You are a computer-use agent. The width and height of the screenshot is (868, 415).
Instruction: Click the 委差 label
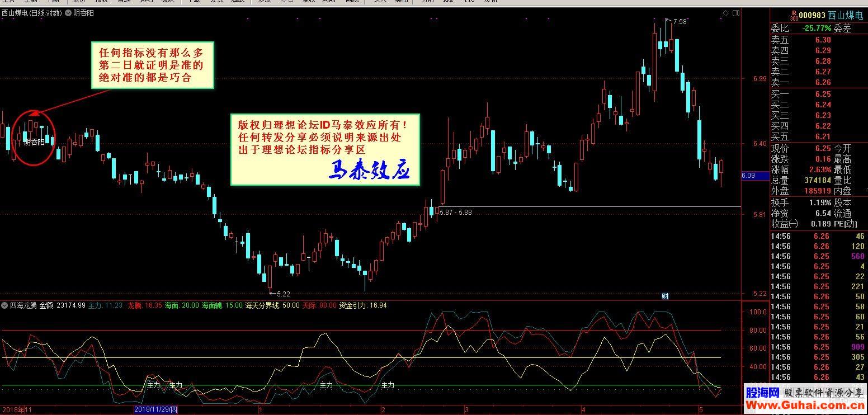842,28
